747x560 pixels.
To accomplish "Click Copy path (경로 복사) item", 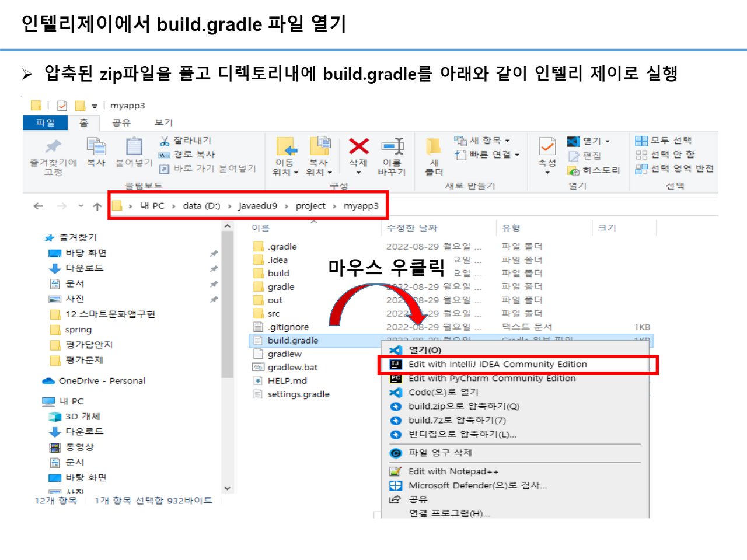I will point(187,155).
